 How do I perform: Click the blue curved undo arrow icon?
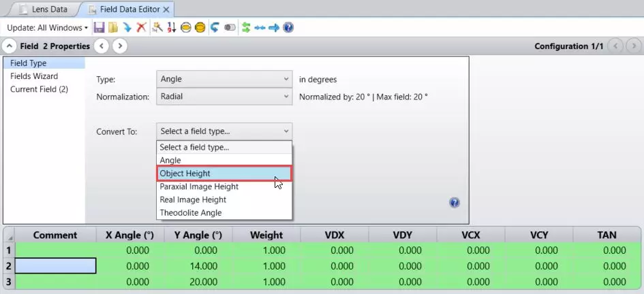click(x=215, y=28)
